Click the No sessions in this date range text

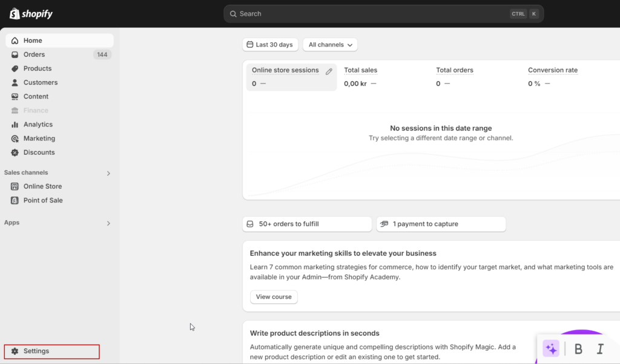pyautogui.click(x=441, y=128)
